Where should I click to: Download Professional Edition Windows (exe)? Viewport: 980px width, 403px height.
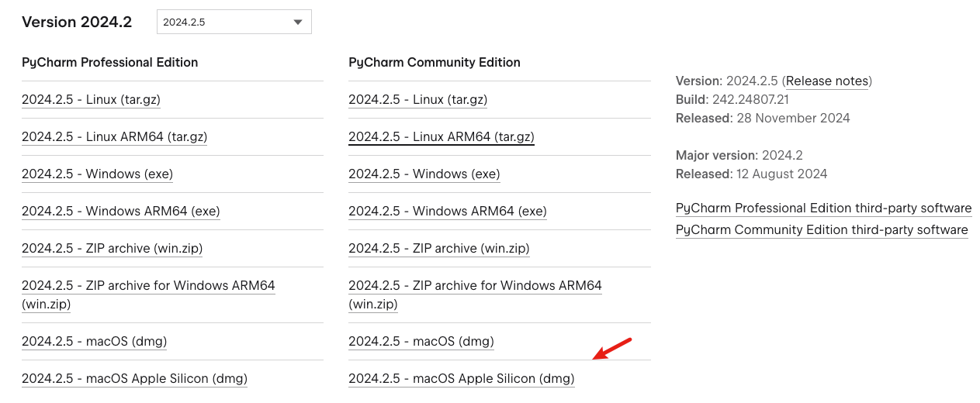pyautogui.click(x=97, y=174)
